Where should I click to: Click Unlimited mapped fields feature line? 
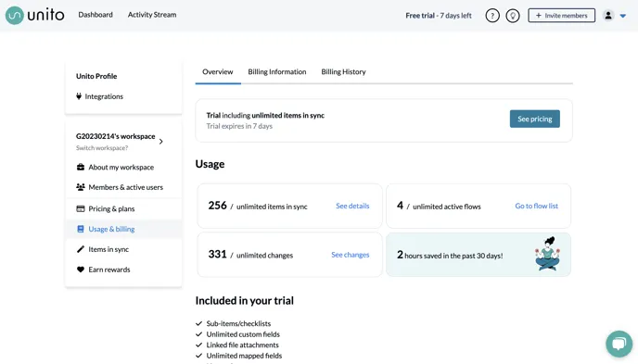(x=244, y=356)
